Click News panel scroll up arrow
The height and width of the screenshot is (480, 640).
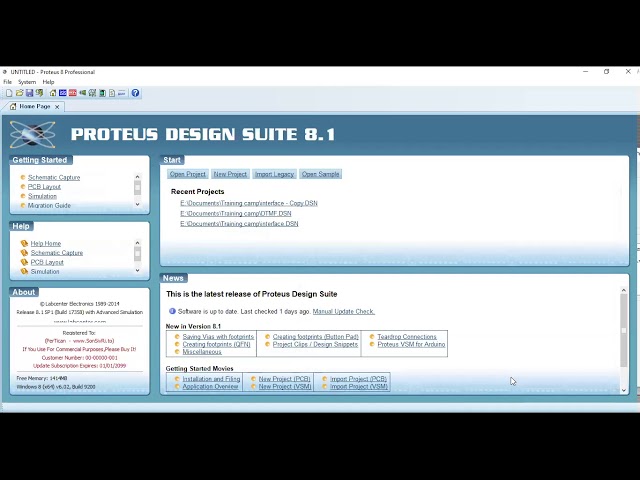pos(624,290)
